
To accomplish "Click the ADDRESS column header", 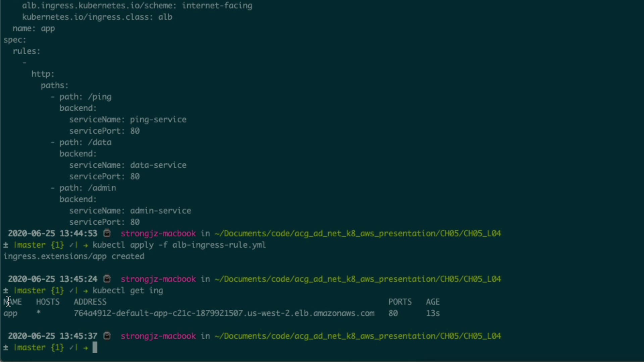I will (x=90, y=302).
